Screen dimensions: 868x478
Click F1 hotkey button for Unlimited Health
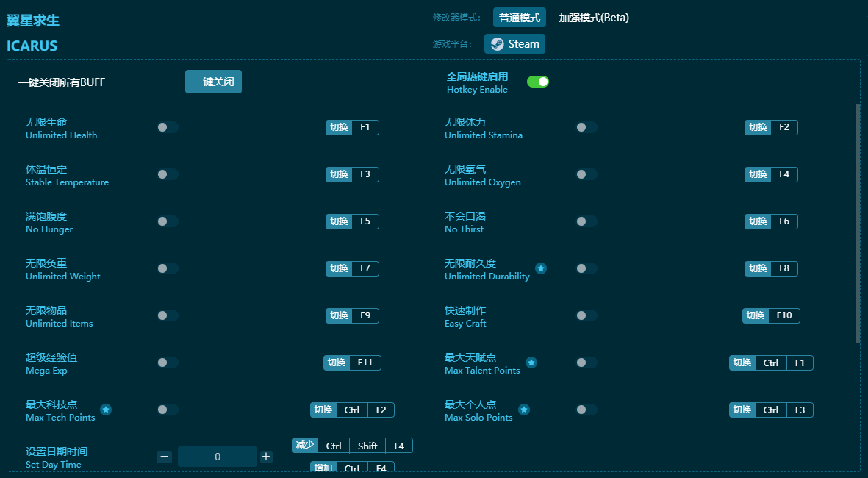coord(352,127)
